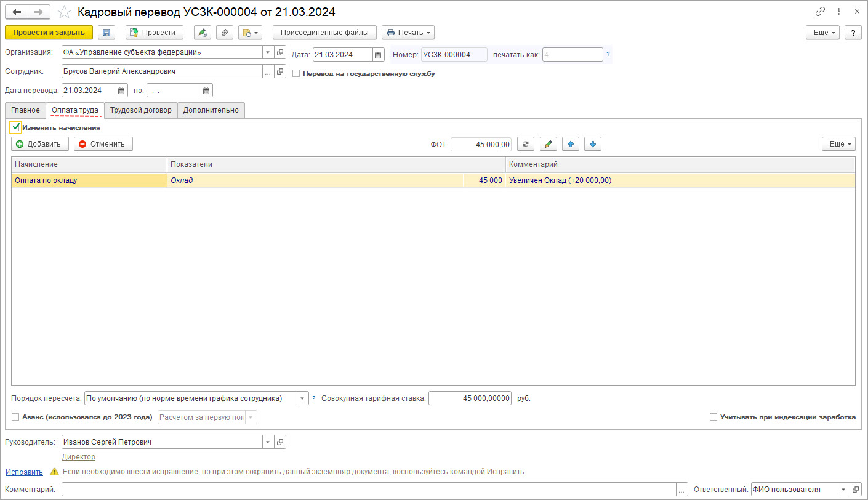Open the Трудовой договор tab
Screen dimensions: 868x500
point(141,110)
